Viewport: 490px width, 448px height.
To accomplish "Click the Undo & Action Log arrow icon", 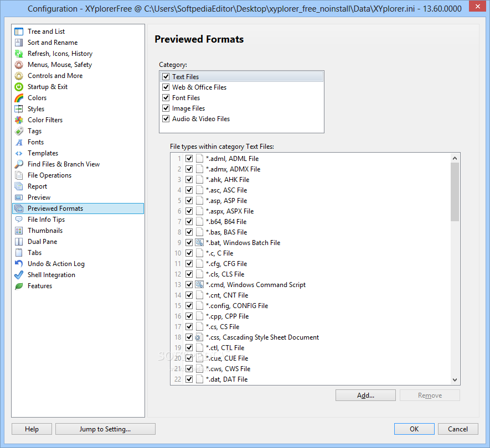I will (19, 264).
